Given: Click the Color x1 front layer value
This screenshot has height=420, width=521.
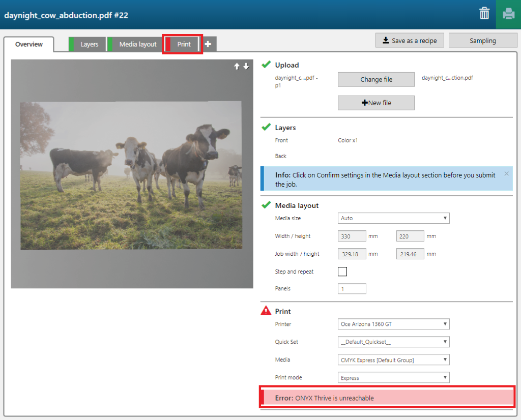Looking at the screenshot, I should (348, 140).
